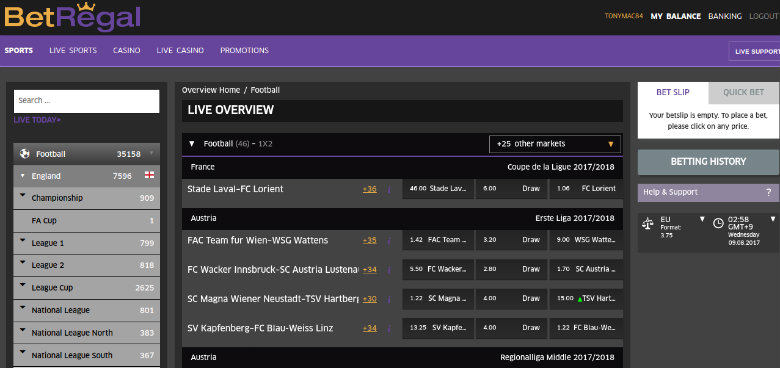Expand League 2 in sidebar
The height and width of the screenshot is (368, 780).
tap(22, 263)
